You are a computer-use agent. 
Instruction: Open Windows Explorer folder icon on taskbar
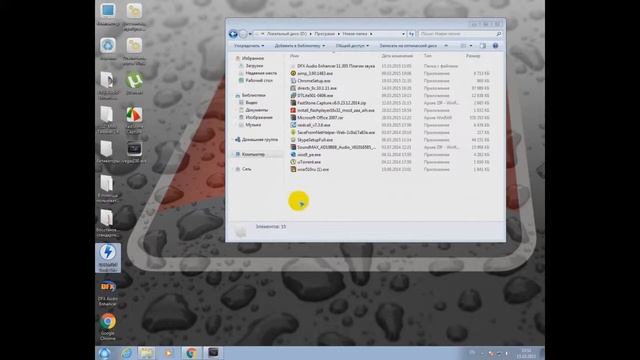146,353
